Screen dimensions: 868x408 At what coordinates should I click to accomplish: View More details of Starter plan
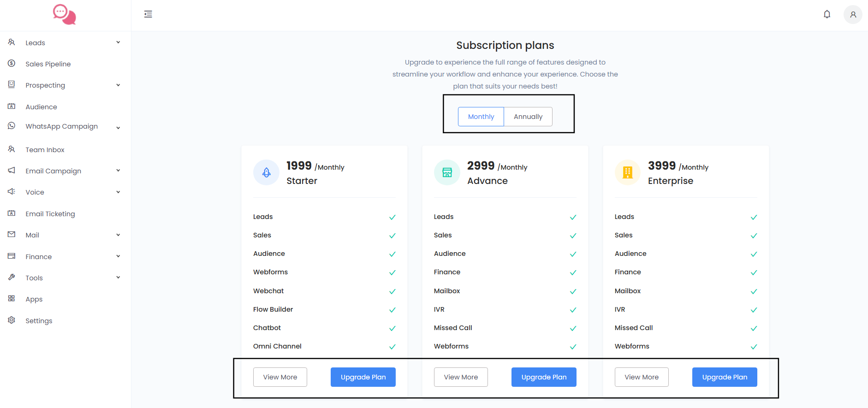click(279, 377)
